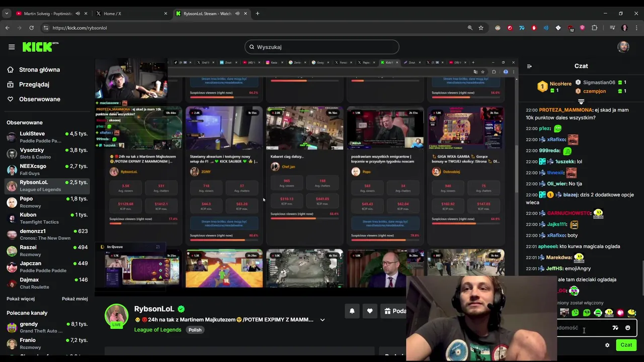
Task: Open Vysotzky channel in the sidebar
Action: pos(47,153)
